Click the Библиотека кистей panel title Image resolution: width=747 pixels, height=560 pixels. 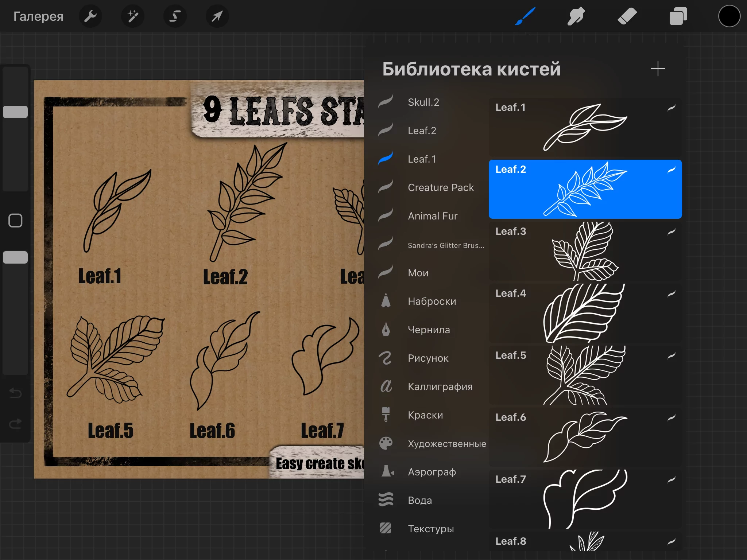[471, 69]
